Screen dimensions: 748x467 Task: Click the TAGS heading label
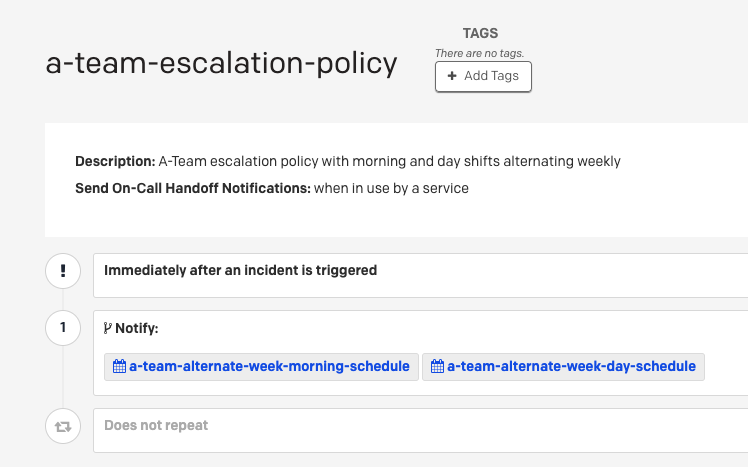[x=480, y=33]
